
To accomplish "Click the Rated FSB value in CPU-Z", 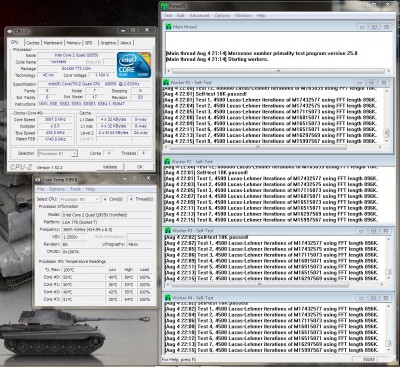I will click(x=54, y=139).
